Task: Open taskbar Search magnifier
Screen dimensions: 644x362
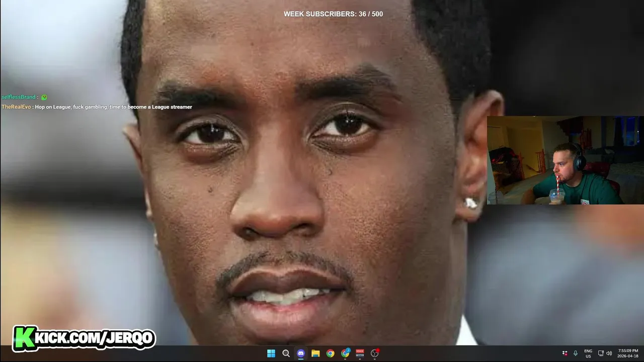Action: click(286, 353)
